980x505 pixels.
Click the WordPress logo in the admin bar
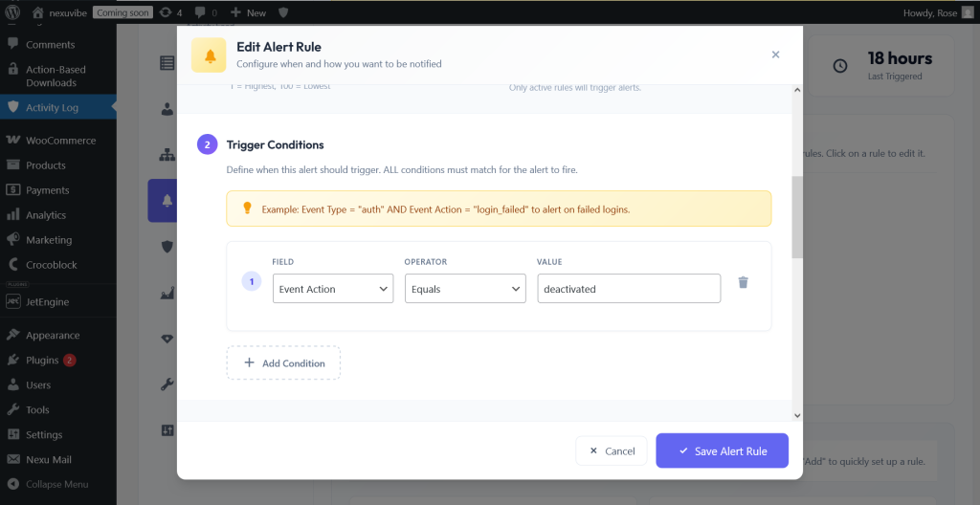click(12, 12)
